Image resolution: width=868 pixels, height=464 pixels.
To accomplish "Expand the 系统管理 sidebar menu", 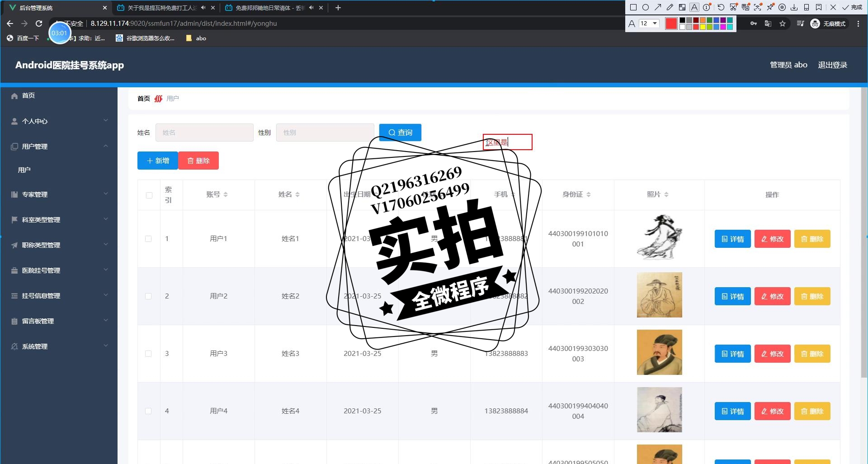I will [x=59, y=346].
